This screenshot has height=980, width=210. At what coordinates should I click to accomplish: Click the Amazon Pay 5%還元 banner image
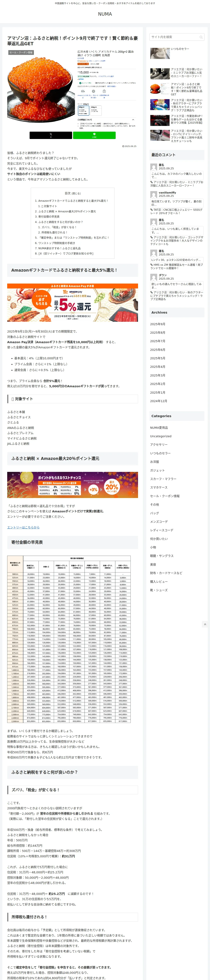(72, 302)
